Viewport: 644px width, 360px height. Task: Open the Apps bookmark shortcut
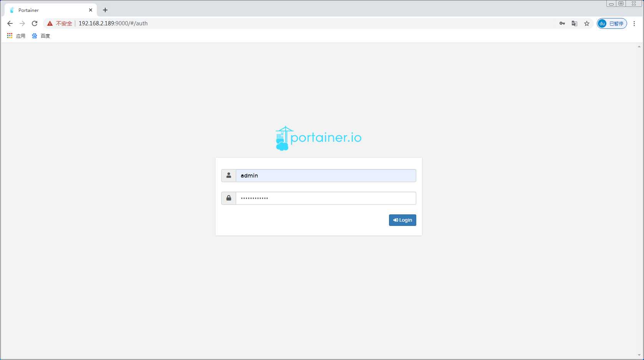point(16,36)
